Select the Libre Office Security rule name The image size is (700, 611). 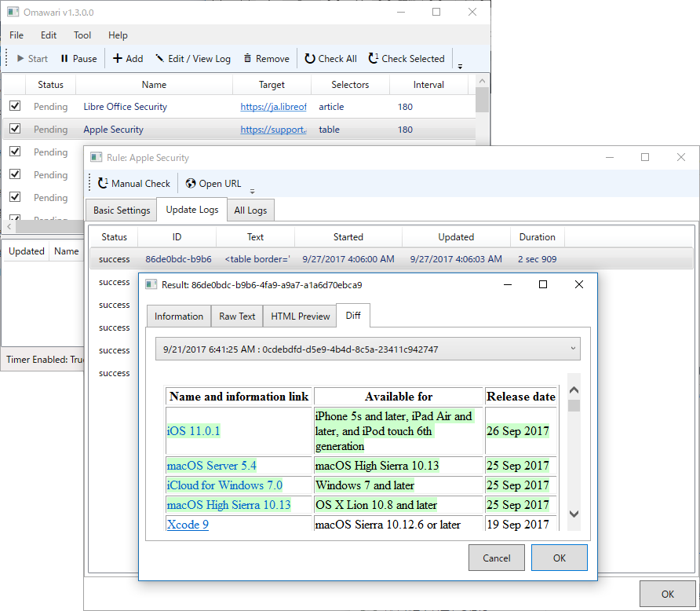125,107
